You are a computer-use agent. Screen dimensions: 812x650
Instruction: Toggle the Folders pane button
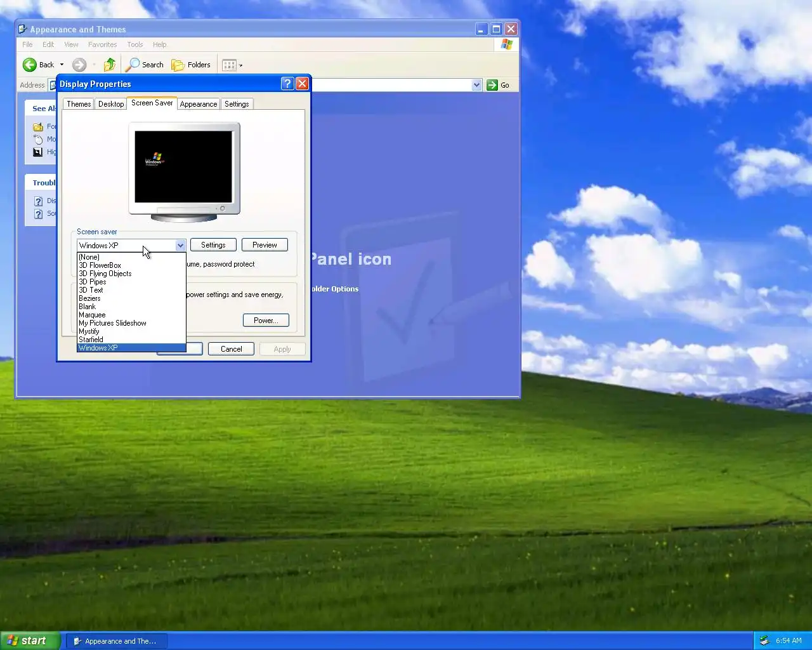coord(191,65)
